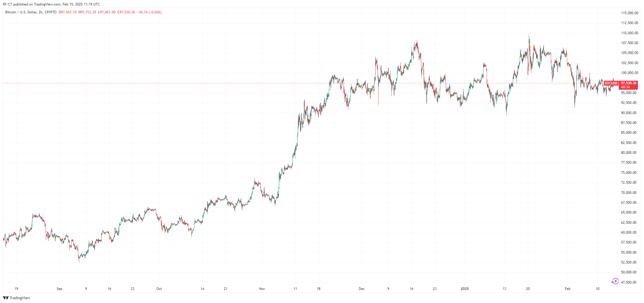
Task: Click the 60,000.00 price axis label
Action: (x=629, y=232)
